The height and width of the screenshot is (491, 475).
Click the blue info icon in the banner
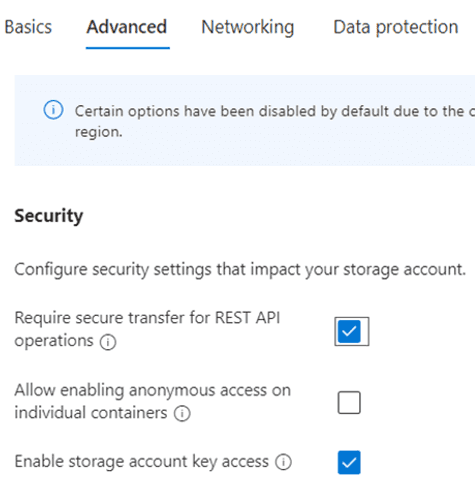(x=53, y=110)
